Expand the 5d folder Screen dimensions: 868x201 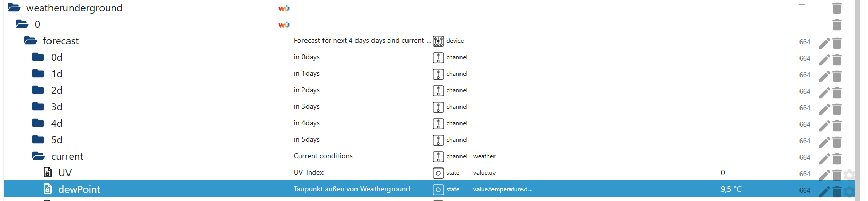(38, 140)
